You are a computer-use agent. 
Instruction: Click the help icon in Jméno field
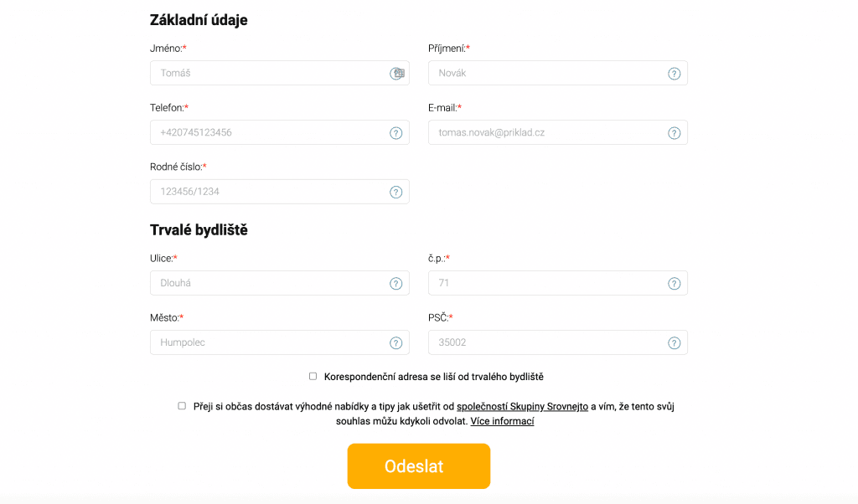pos(395,74)
